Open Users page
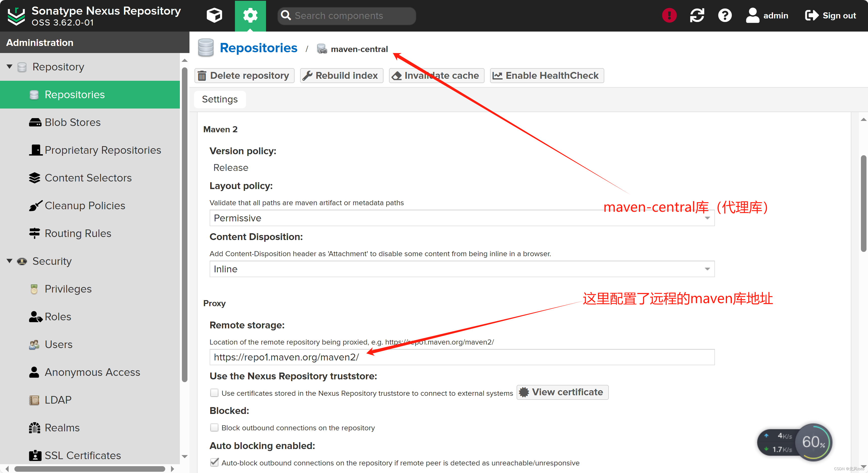 59,344
